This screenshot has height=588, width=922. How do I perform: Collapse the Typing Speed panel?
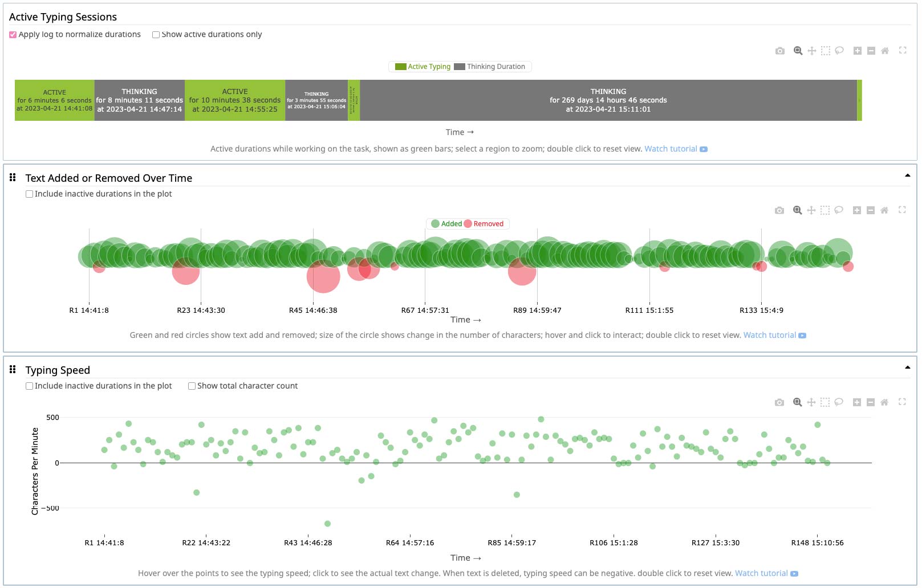point(907,367)
